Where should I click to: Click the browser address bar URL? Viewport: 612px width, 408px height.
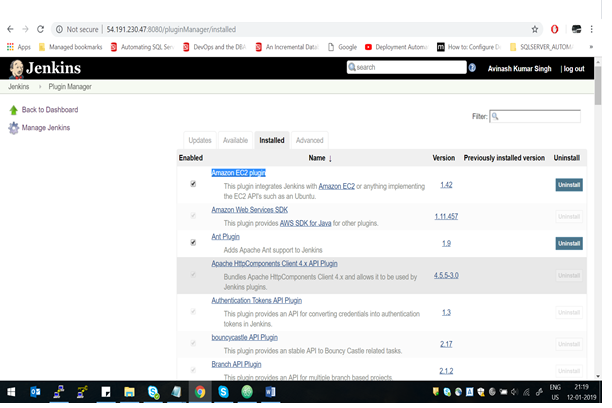coord(171,29)
